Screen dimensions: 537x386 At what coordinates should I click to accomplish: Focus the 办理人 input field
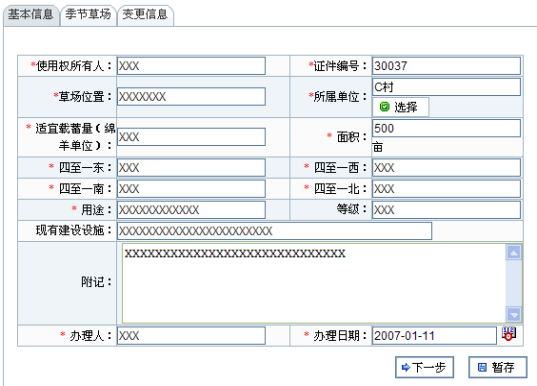coord(191,335)
